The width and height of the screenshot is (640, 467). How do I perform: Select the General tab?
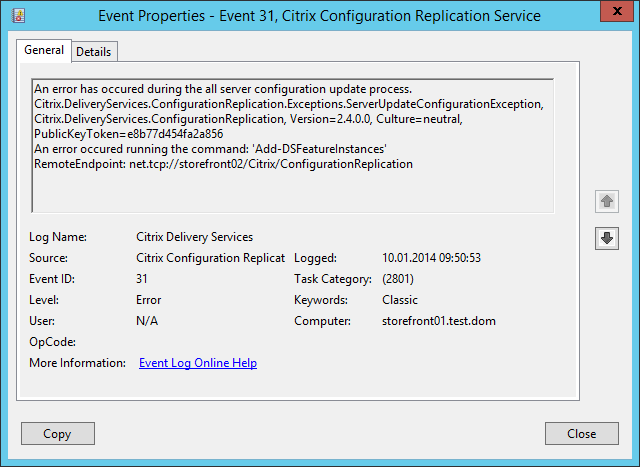click(44, 50)
